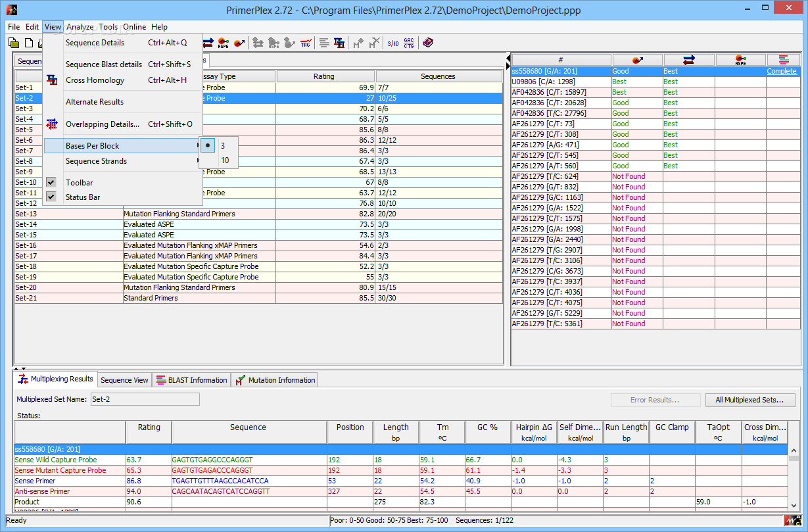Select the Multiplexing Results tab

pyautogui.click(x=57, y=379)
